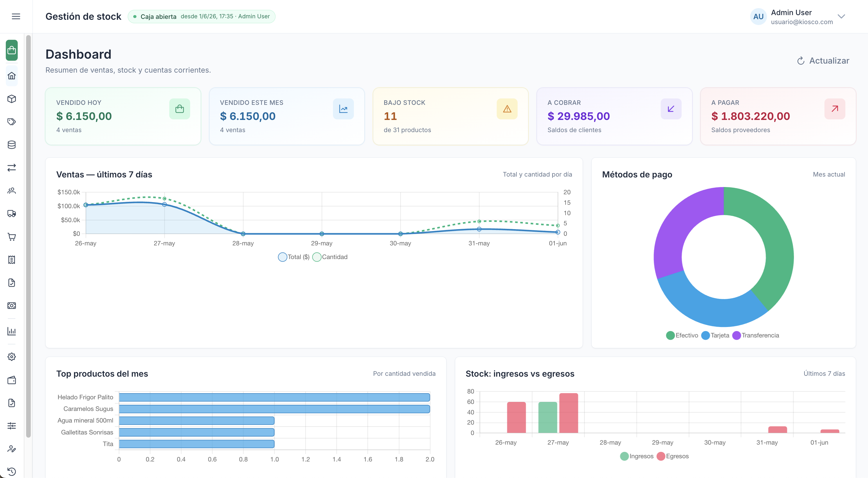Toggle the Tarjeta legend in payment methods chart
This screenshot has height=478, width=868.
(x=715, y=335)
